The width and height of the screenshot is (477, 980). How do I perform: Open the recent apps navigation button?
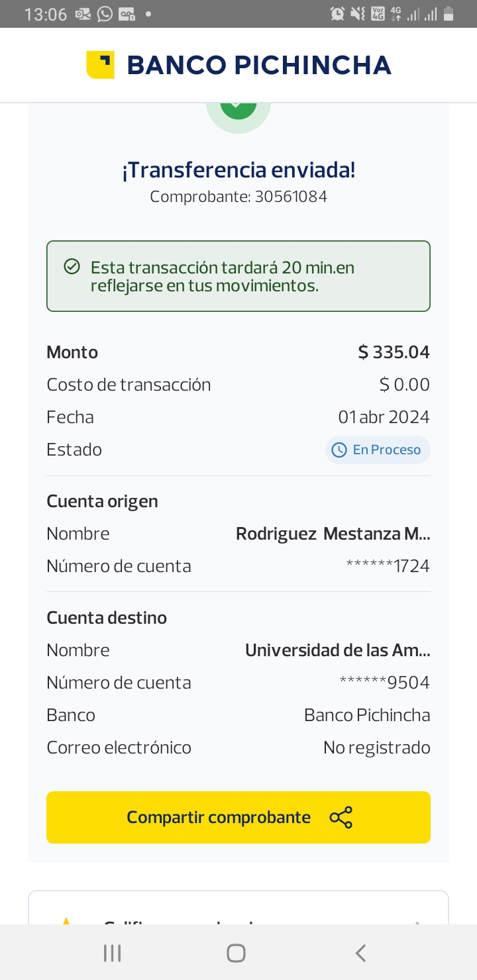click(x=113, y=953)
